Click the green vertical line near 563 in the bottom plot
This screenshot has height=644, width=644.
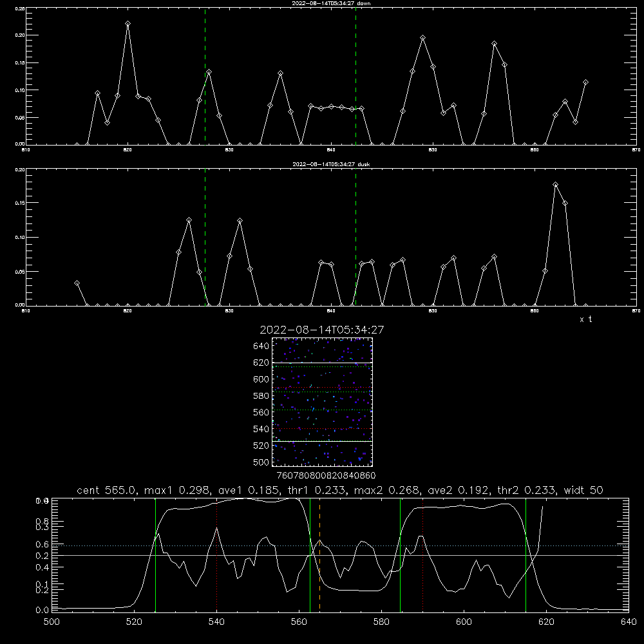coord(310,554)
